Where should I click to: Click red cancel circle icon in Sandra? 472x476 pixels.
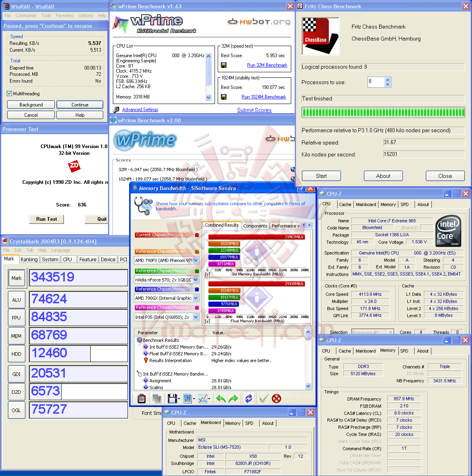point(277,399)
